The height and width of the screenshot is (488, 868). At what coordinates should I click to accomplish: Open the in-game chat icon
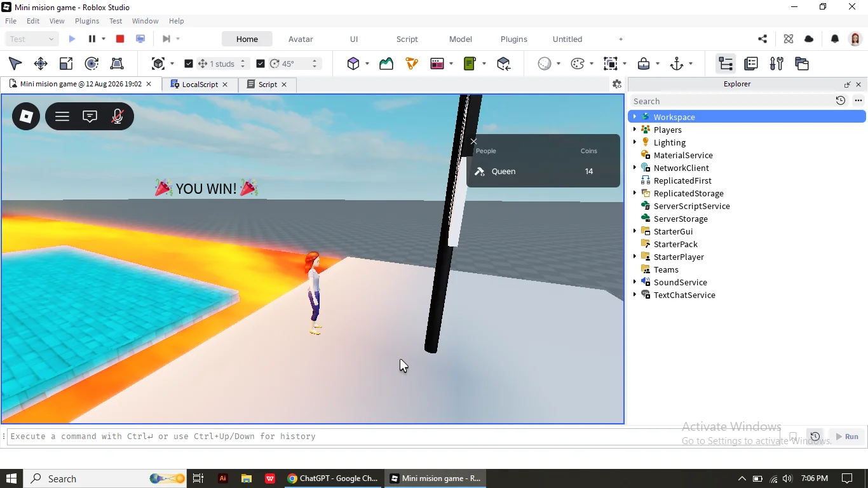[x=90, y=116]
